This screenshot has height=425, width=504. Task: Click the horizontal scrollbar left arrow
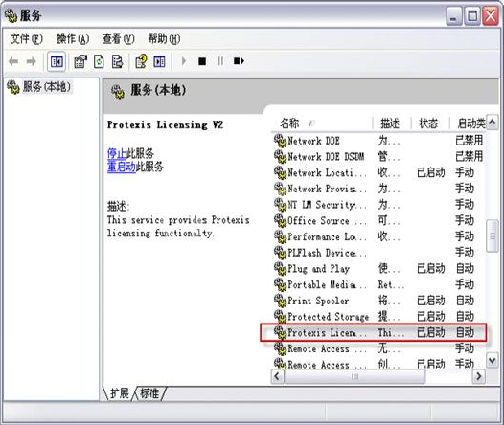coord(278,376)
